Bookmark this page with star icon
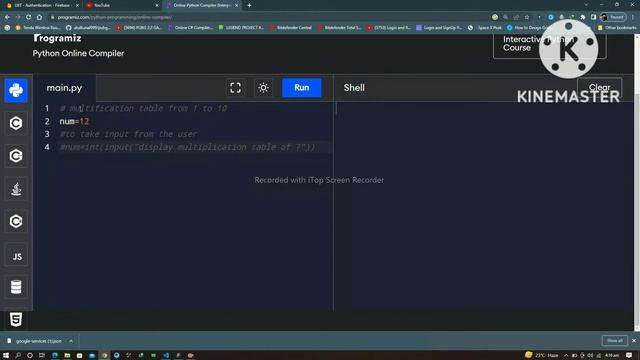This screenshot has width=640, height=360. tap(527, 17)
